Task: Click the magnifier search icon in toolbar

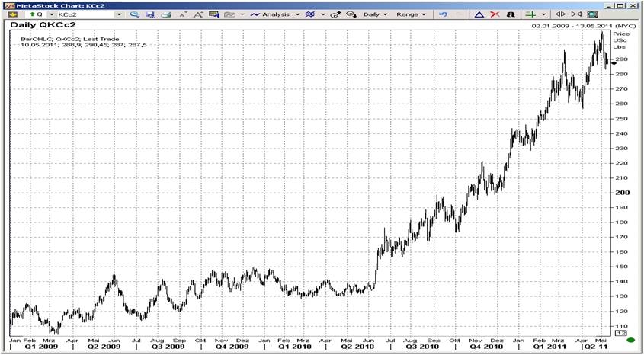Action: coord(134,14)
